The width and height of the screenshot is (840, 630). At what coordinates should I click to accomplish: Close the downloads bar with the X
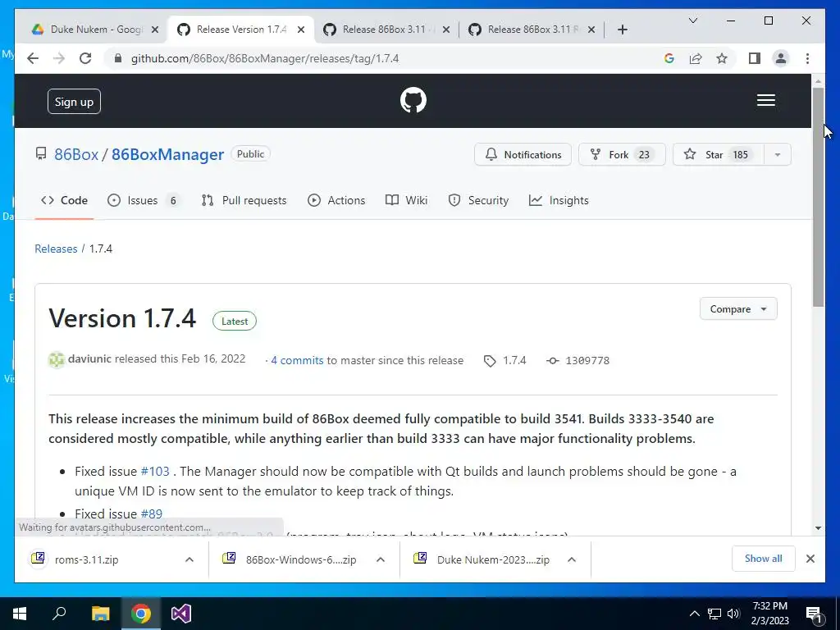810,559
